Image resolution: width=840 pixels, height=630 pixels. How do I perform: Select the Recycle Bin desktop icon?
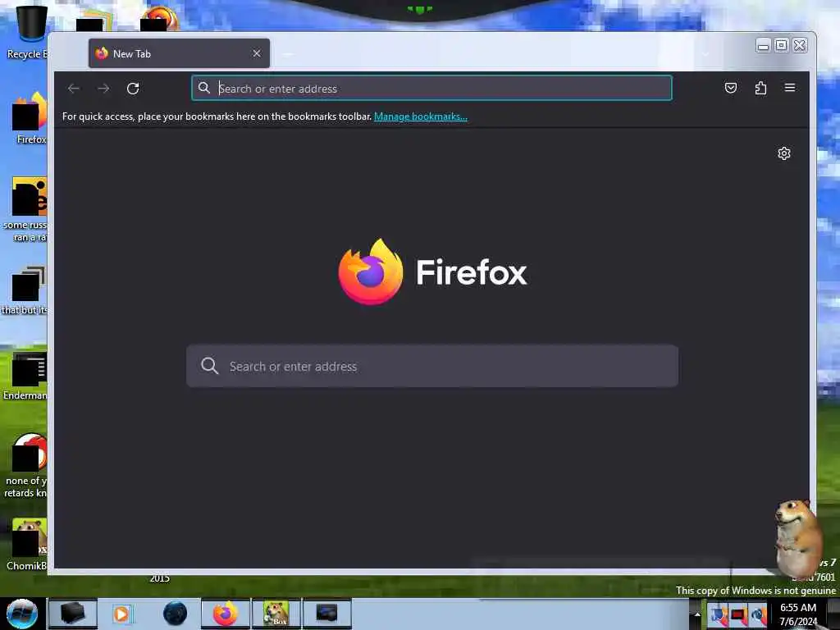tap(27, 32)
